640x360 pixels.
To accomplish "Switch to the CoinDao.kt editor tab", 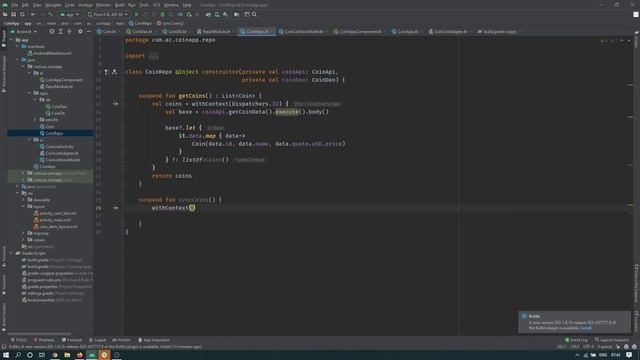I will coord(142,31).
